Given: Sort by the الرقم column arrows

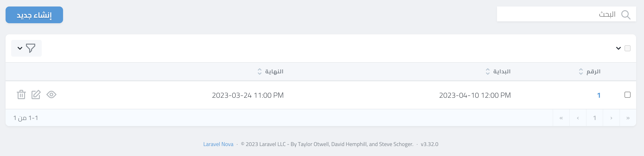Looking at the screenshot, I should click(x=581, y=71).
